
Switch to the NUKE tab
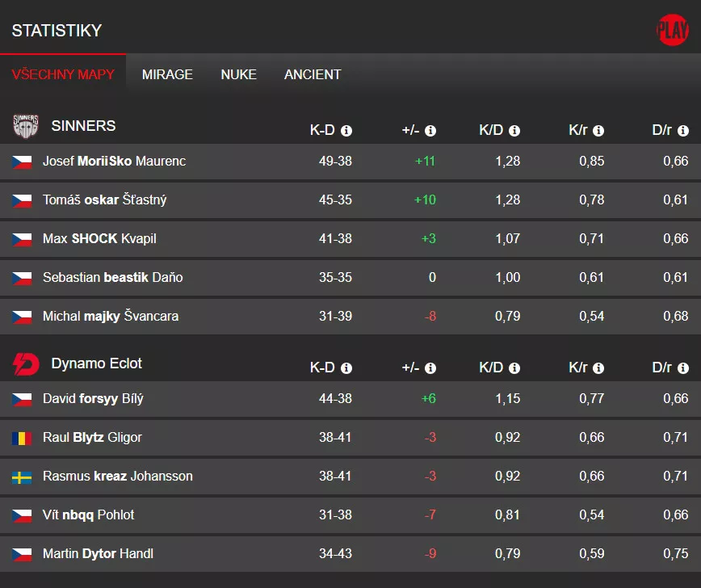point(238,74)
